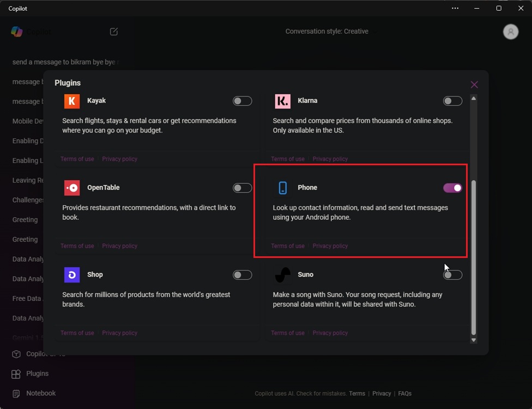Enable the Kayak plugin toggle
Viewport: 532px width, 409px height.
tap(242, 101)
